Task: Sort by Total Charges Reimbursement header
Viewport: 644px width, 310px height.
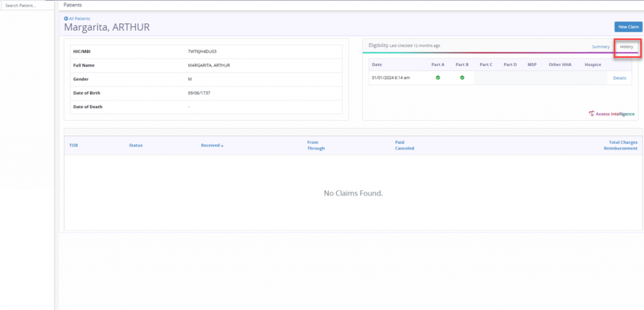Action: 621,145
